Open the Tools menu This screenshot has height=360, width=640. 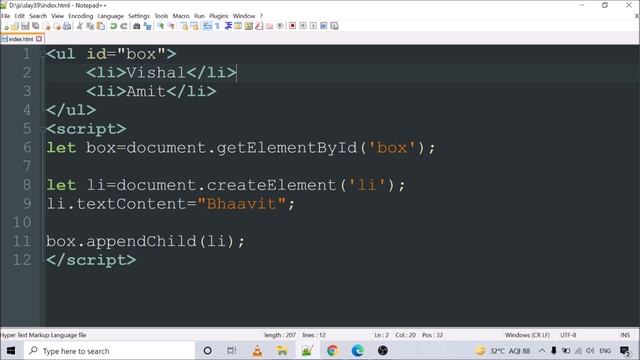pos(161,16)
